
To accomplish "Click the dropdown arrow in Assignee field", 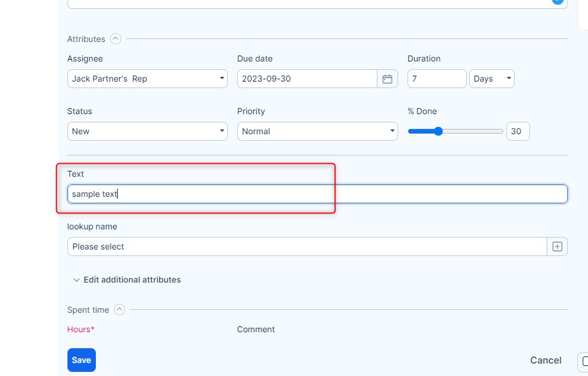I will (221, 79).
